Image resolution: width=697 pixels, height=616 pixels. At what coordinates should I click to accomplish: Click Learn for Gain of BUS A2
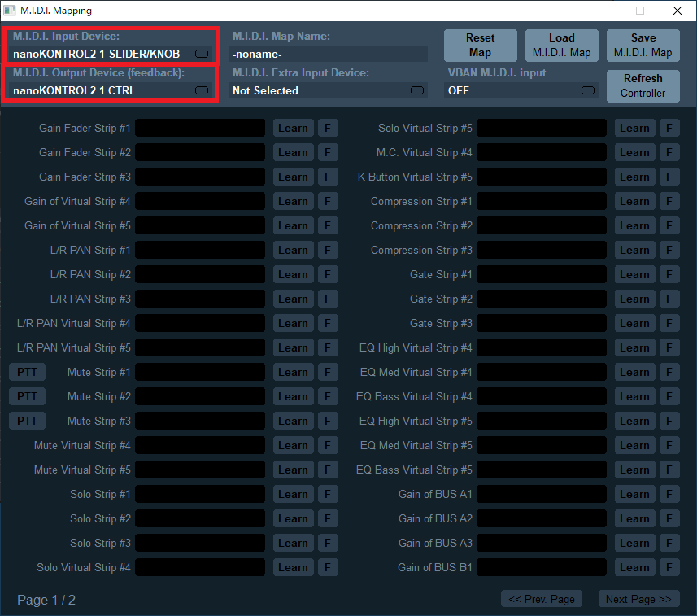(634, 518)
